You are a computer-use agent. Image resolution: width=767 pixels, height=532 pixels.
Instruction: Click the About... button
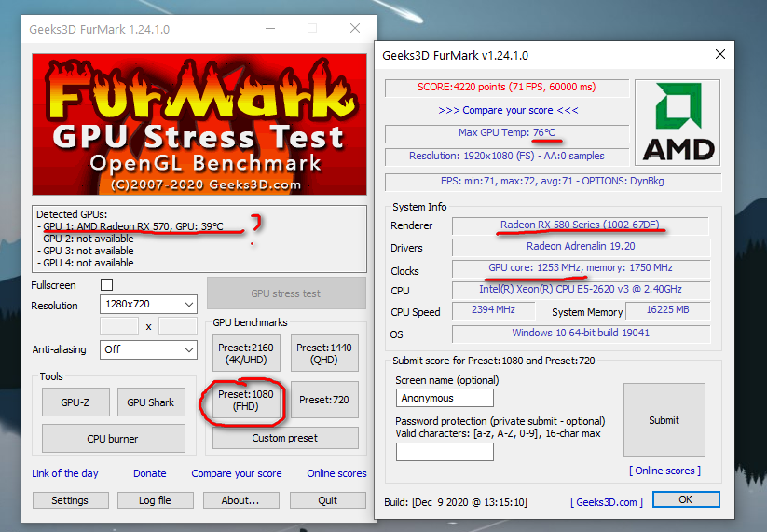[240, 500]
